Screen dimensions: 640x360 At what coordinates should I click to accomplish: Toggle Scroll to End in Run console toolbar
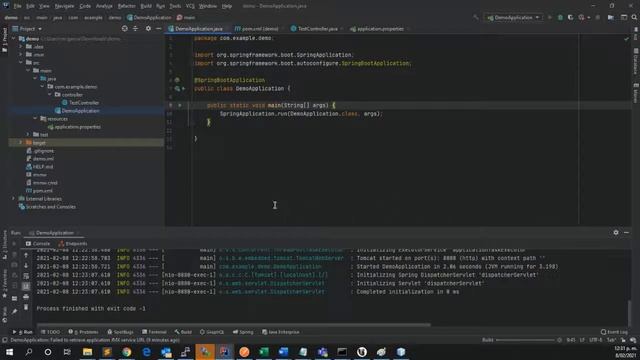(26, 287)
